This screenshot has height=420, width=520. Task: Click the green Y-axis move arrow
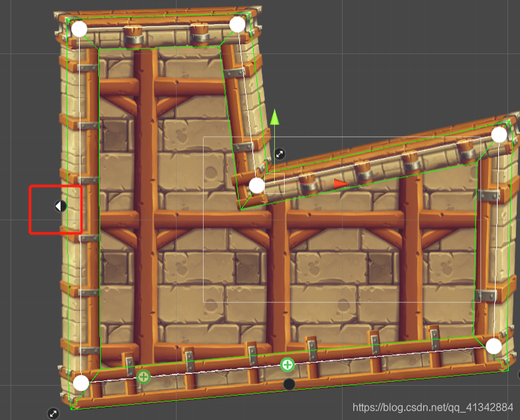[x=274, y=118]
